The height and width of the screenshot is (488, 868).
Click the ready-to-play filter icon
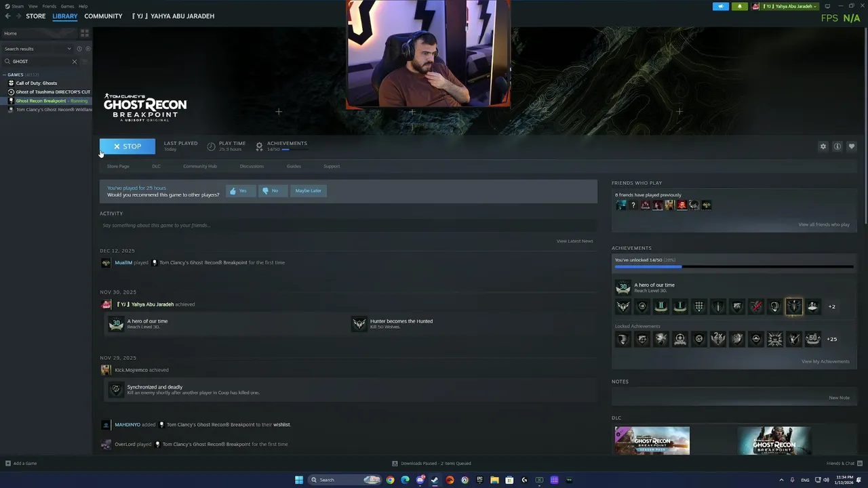tap(87, 49)
